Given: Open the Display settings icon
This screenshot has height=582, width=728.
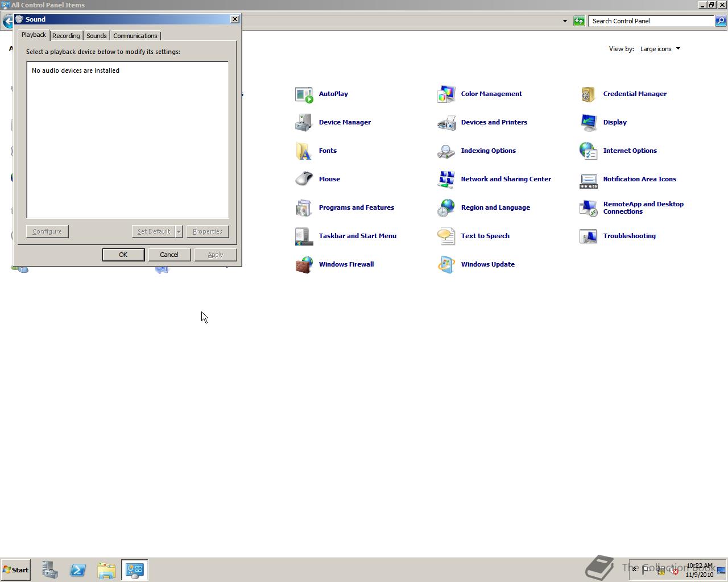Looking at the screenshot, I should coord(589,123).
